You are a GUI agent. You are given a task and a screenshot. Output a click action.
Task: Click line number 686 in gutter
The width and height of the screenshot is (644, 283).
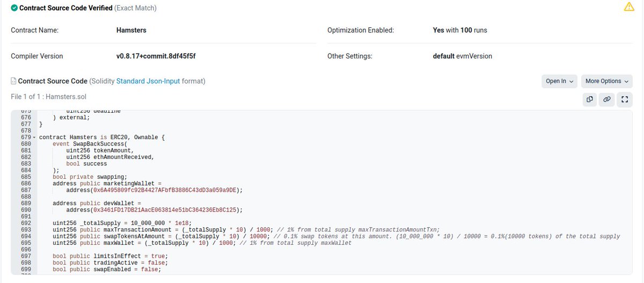click(x=26, y=184)
